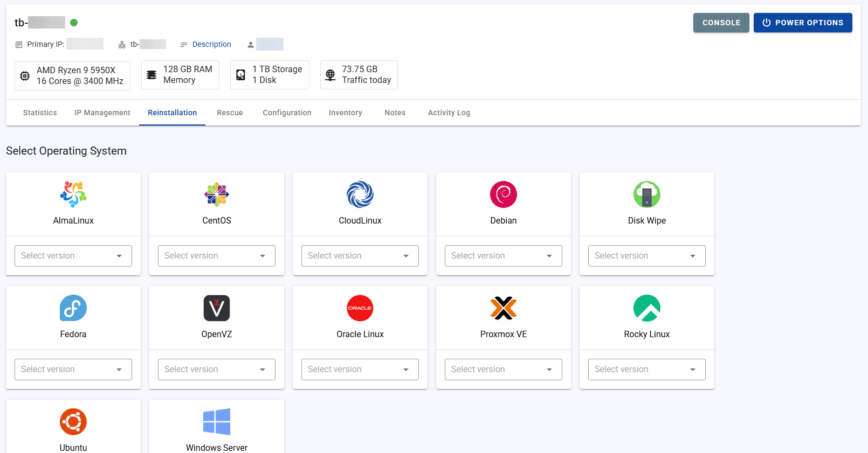Go to the Rescue tab
This screenshot has height=453, width=868.
click(230, 113)
